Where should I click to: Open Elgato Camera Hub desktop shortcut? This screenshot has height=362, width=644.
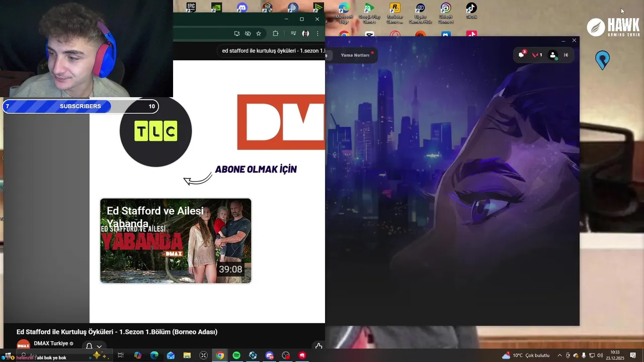[x=420, y=13]
